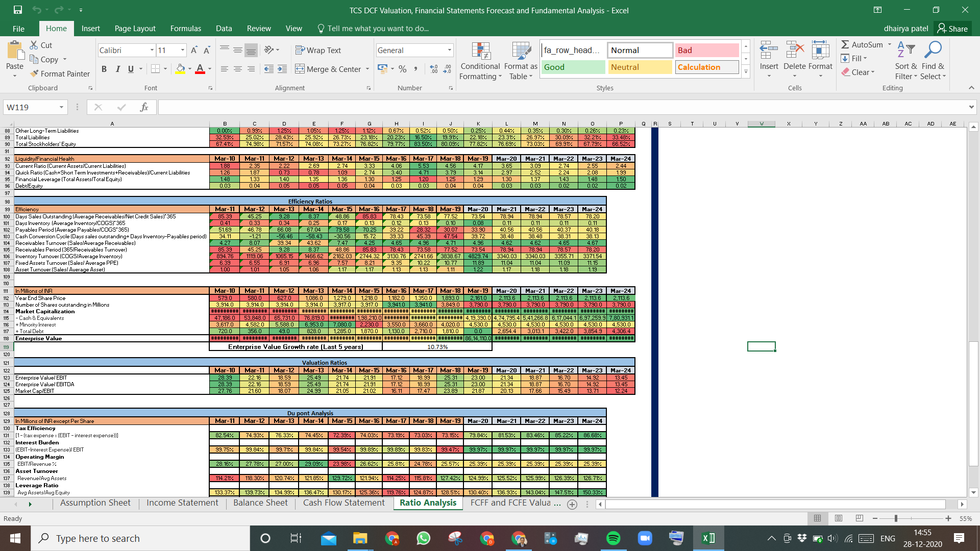
Task: Set Align Right horizontal alignment
Action: click(251, 69)
